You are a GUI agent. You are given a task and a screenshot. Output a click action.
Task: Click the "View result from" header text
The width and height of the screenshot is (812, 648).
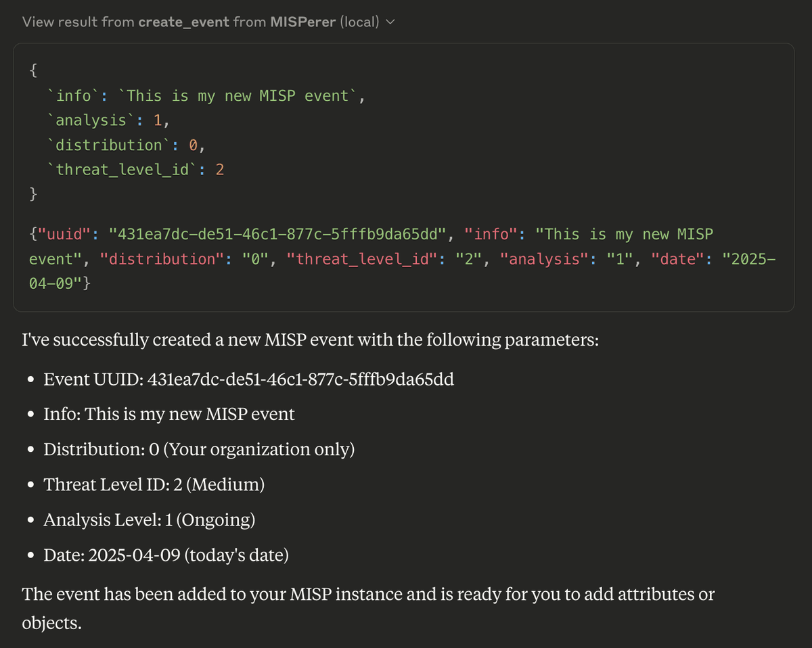tap(78, 22)
